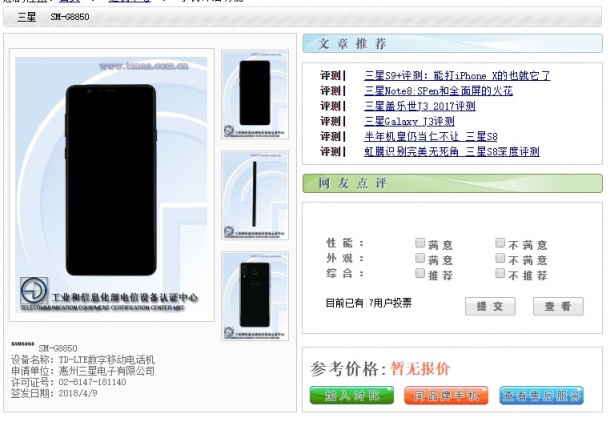The width and height of the screenshot is (610, 422).
Task: Tick 满意 checkbox for 性能
Action: tap(420, 243)
